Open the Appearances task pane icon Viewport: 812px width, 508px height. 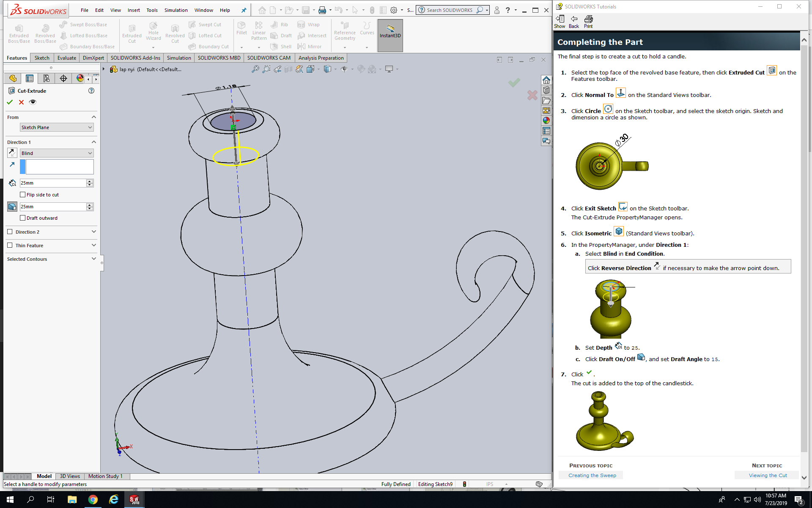pyautogui.click(x=546, y=121)
